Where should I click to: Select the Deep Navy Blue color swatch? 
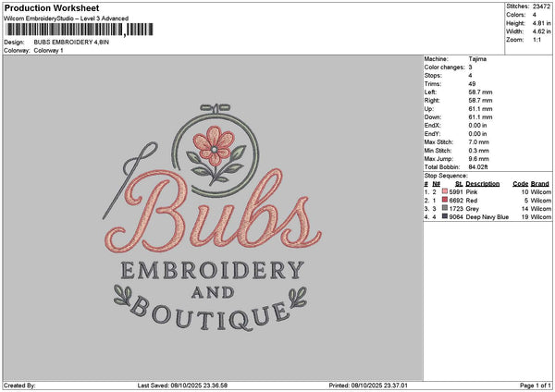point(445,216)
